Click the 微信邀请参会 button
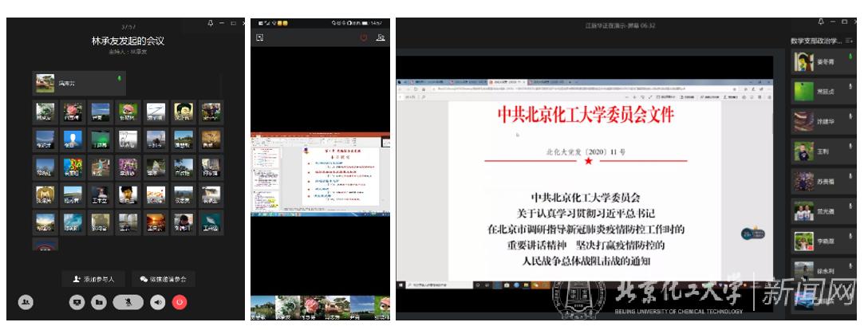Screen dimensions: 868x330 (163, 279)
